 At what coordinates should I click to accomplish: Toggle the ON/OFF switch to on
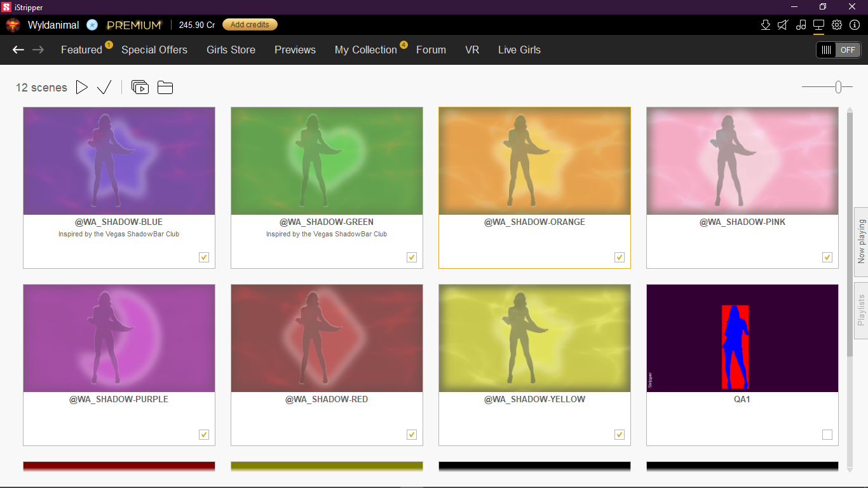[x=838, y=50]
